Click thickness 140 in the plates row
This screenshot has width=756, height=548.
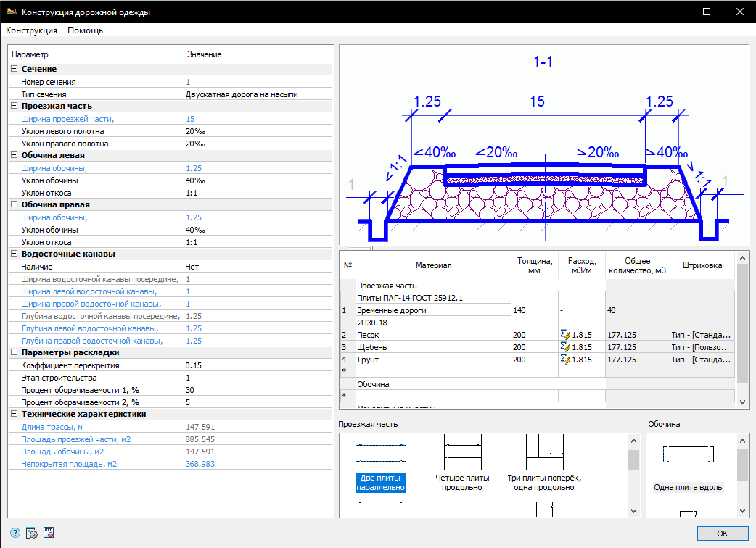534,310
